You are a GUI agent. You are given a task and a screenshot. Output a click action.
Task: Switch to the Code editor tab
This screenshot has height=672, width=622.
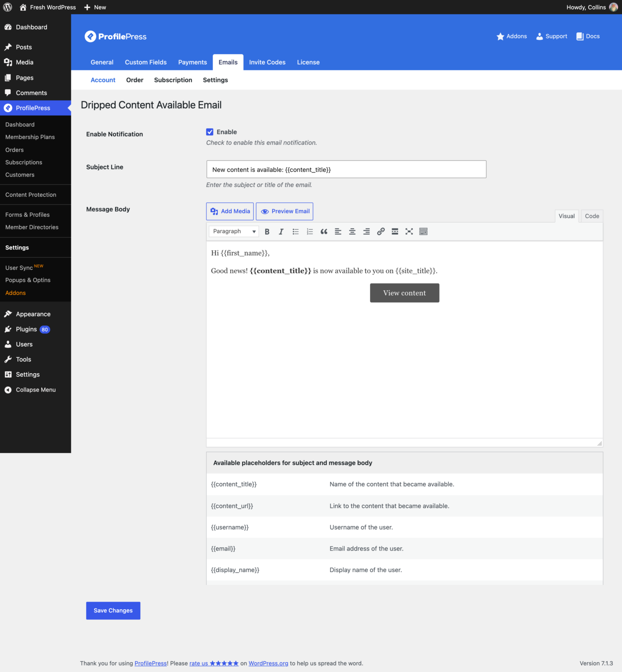pyautogui.click(x=592, y=216)
